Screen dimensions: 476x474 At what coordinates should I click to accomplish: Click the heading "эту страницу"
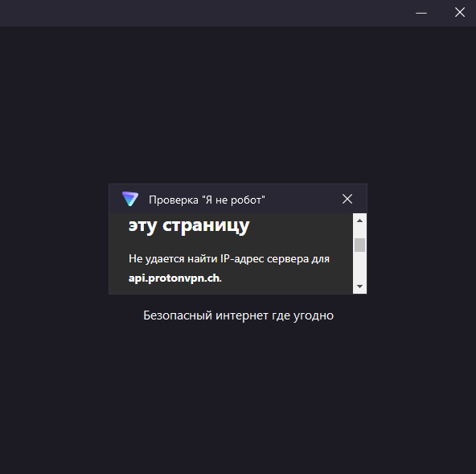pyautogui.click(x=189, y=226)
